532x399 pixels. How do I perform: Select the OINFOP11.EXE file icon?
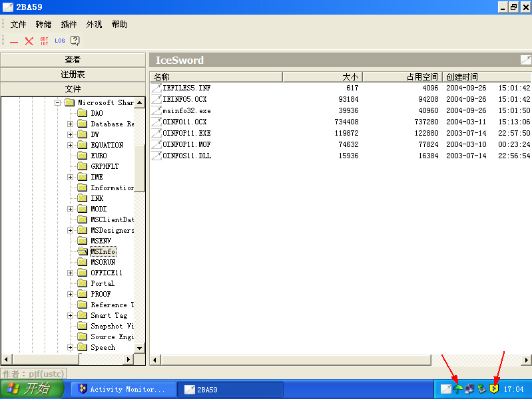click(x=156, y=133)
